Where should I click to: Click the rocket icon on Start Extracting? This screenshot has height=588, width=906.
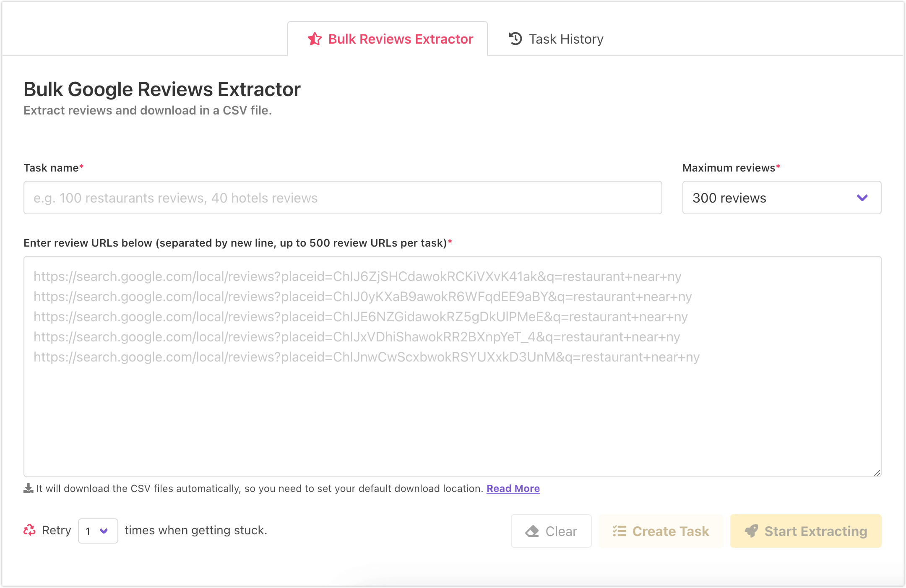751,531
